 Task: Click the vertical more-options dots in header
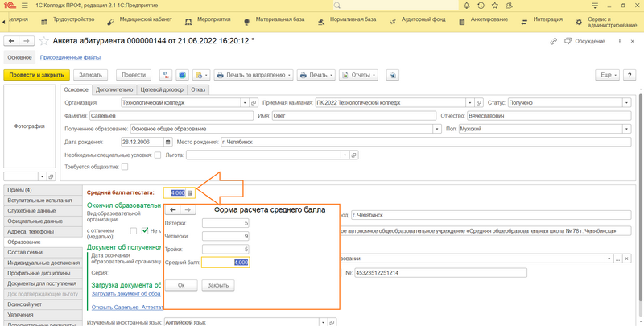click(x=621, y=40)
